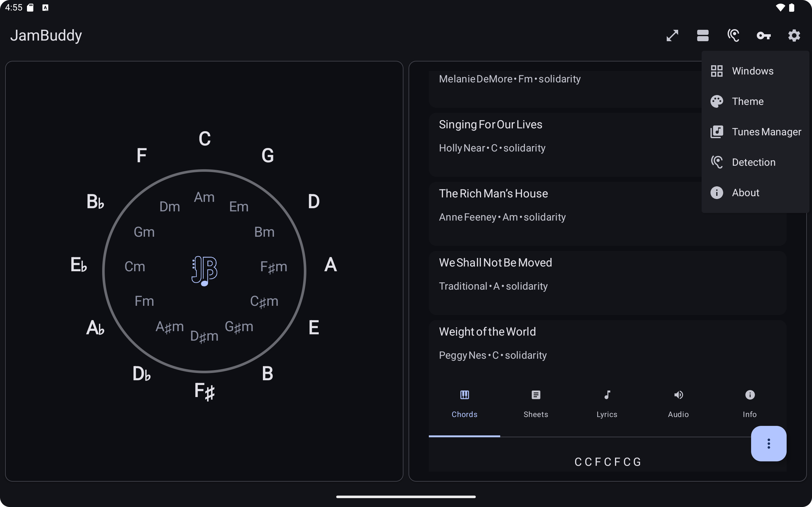The height and width of the screenshot is (507, 812).
Task: Click the key selection icon in toolbar
Action: click(763, 35)
